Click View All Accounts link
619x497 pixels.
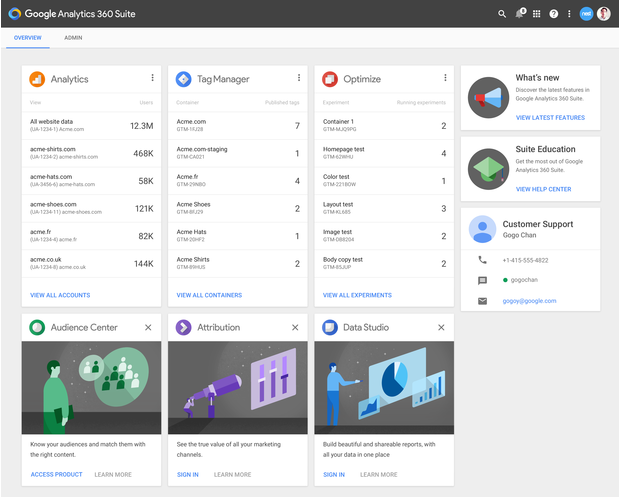click(x=60, y=295)
